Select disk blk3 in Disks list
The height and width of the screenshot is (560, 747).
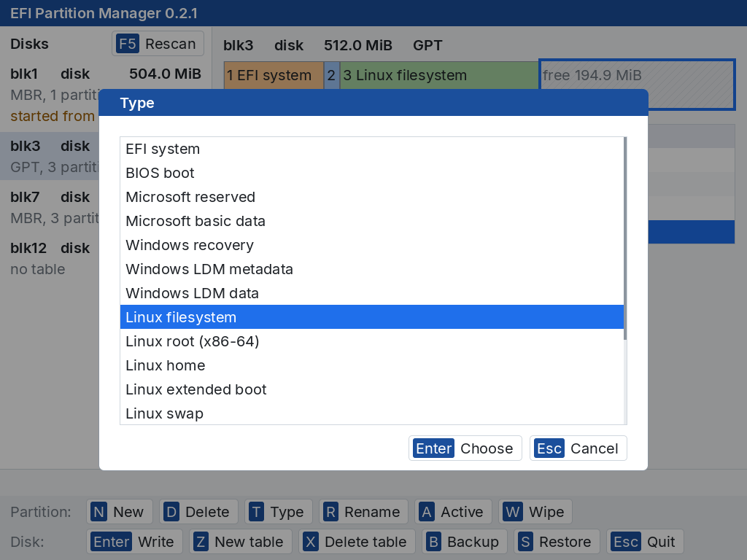pyautogui.click(x=50, y=156)
